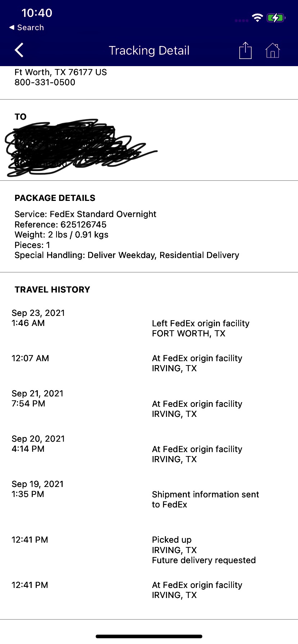
Task: Tap the 10:40 status bar clock
Action: [37, 13]
